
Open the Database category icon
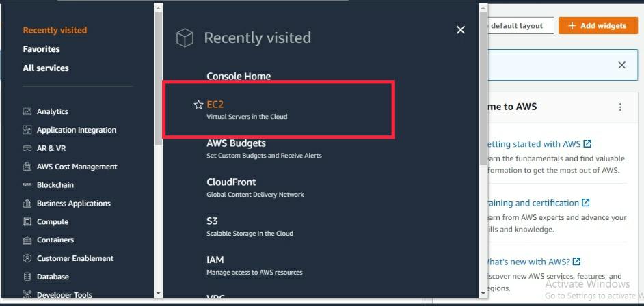27,277
